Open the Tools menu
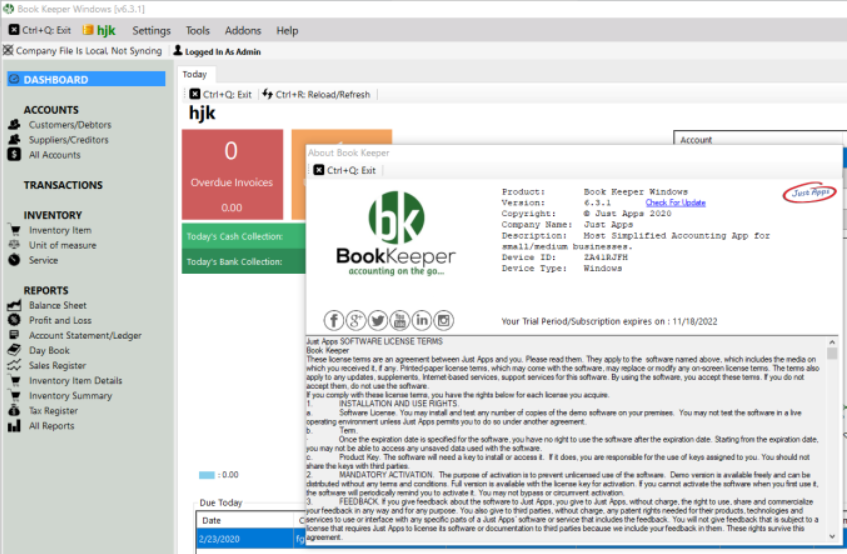This screenshot has height=554, width=847. (x=197, y=31)
